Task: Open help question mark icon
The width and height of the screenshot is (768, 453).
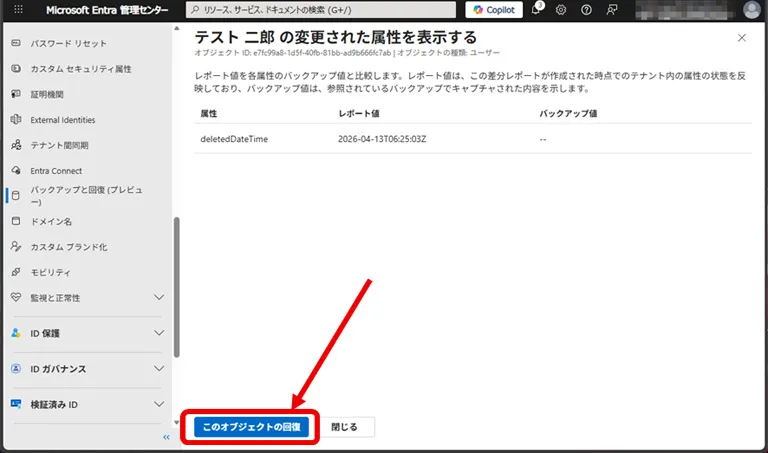Action: point(586,10)
